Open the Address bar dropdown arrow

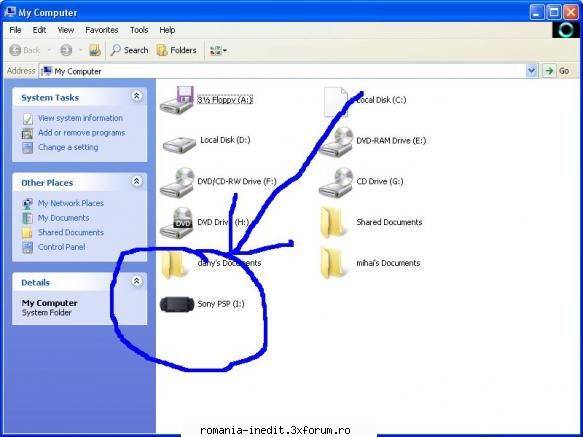(532, 71)
